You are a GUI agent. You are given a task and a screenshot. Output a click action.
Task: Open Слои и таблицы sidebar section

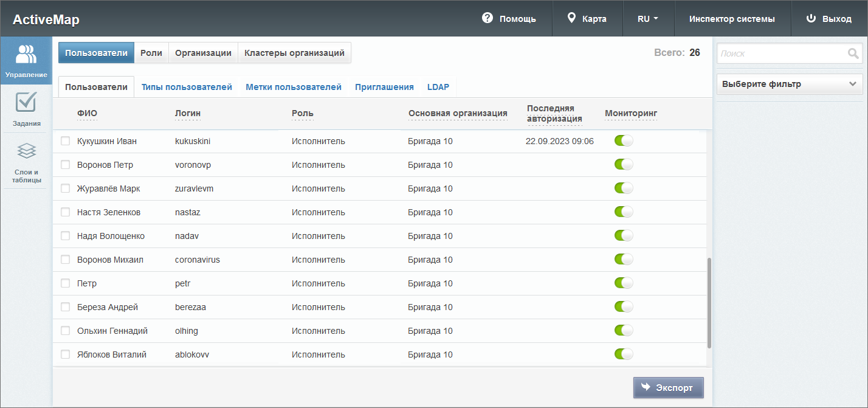26,161
